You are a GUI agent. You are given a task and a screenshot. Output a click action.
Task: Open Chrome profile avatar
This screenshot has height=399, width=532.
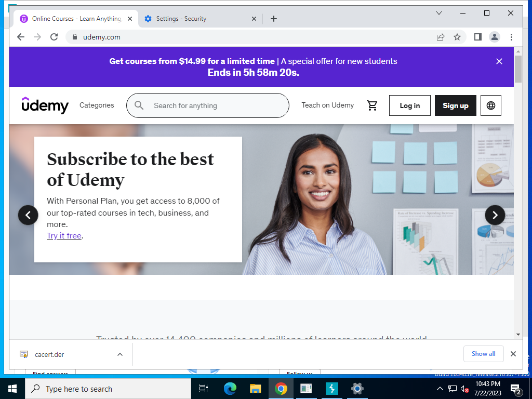[x=495, y=37]
